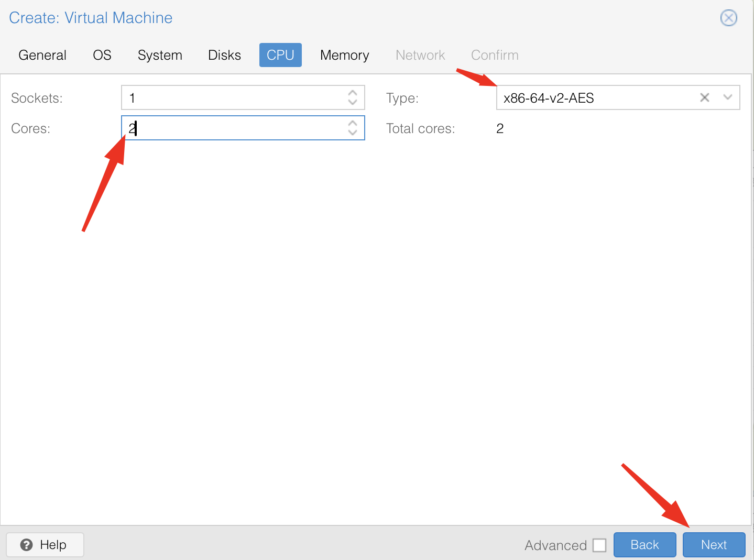Open the Memory tab
754x560 pixels.
[x=344, y=55]
